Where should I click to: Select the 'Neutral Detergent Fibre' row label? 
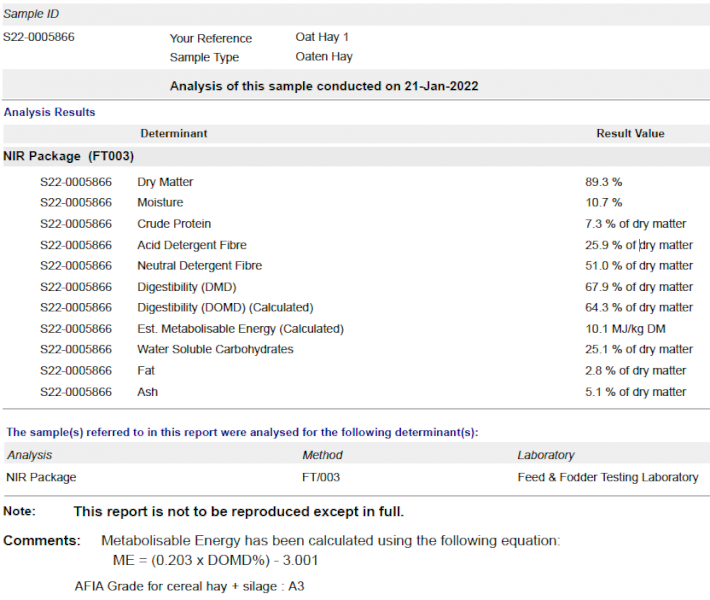tap(199, 266)
